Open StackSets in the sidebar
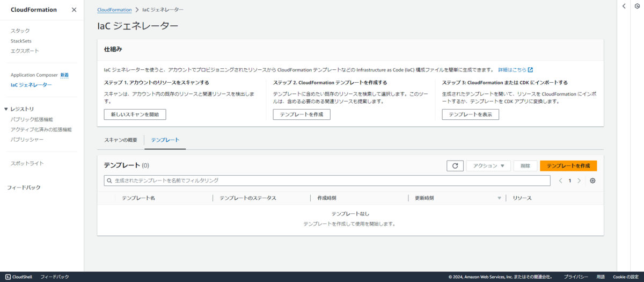Viewport: 644px width, 282px height. 21,41
